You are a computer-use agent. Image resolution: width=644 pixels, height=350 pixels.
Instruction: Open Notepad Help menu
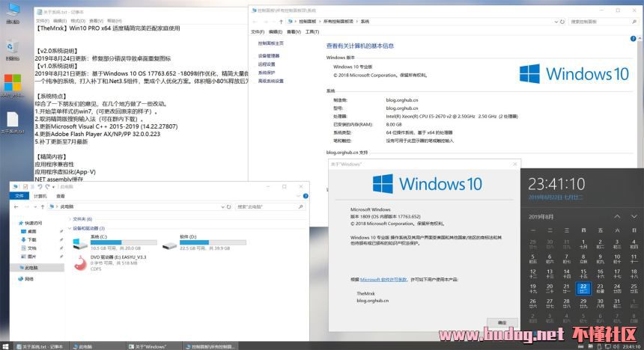coord(114,20)
